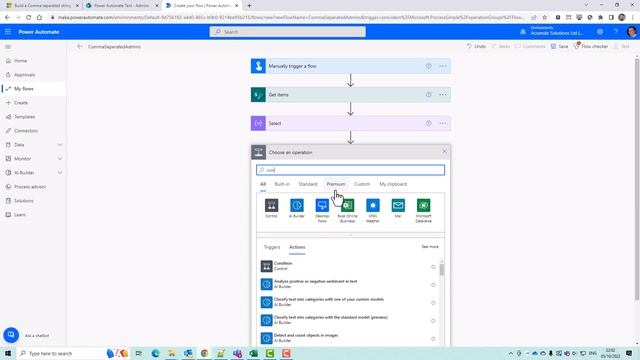Viewport: 640px width, 360px height.
Task: Open more options for the Select step
Action: [x=442, y=123]
